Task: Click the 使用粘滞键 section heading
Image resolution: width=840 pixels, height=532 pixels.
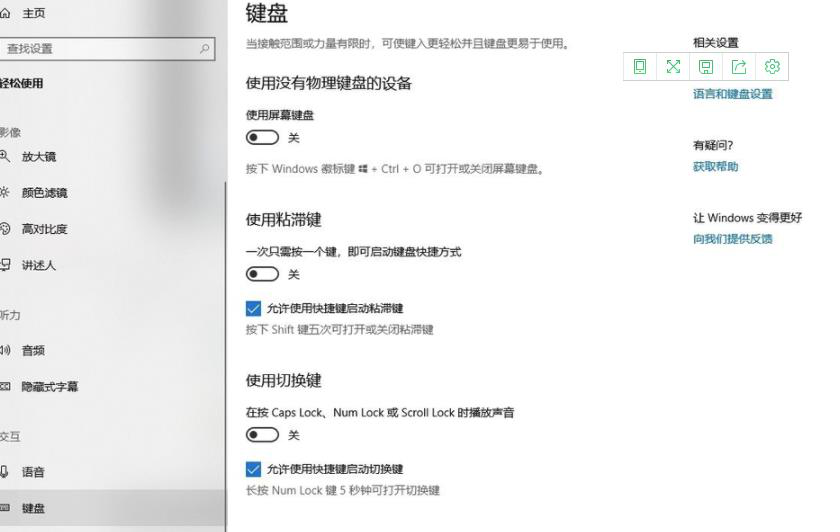Action: (x=283, y=220)
